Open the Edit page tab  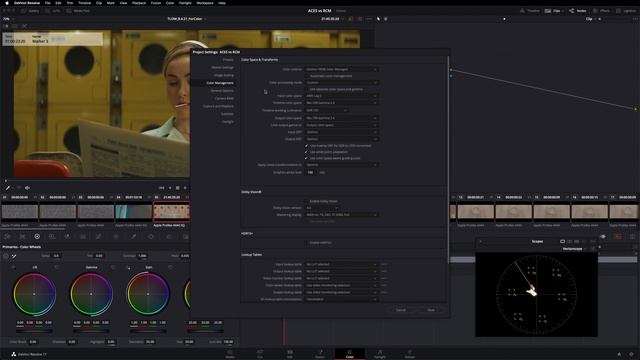point(290,353)
